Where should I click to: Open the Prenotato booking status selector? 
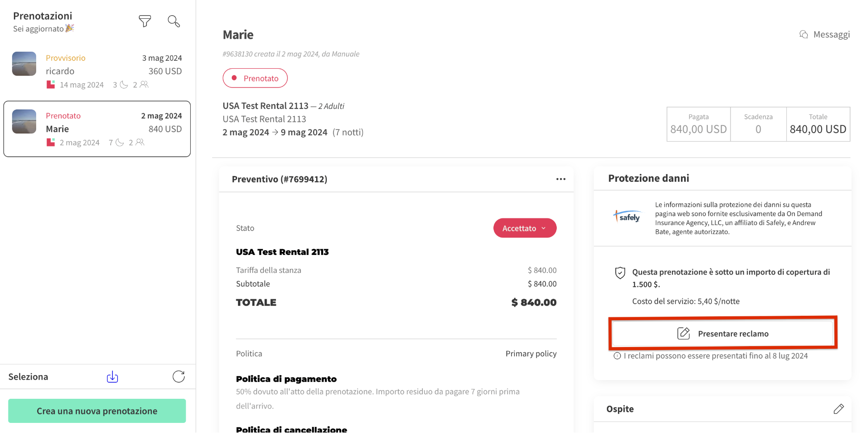point(255,78)
